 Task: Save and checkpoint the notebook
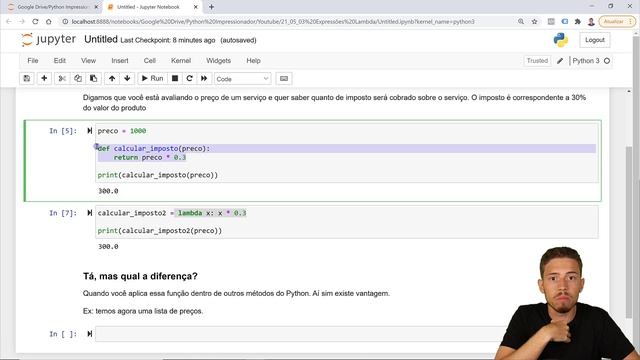[x=27, y=78]
